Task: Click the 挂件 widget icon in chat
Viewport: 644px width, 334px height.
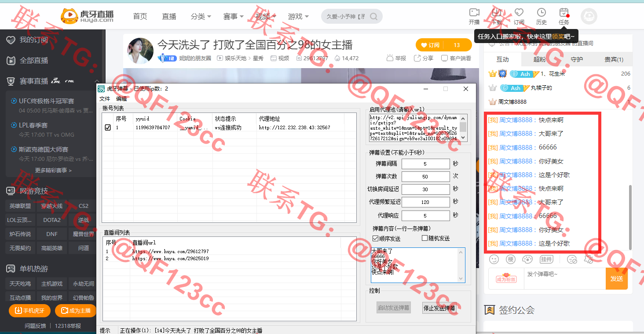Action: 546,259
